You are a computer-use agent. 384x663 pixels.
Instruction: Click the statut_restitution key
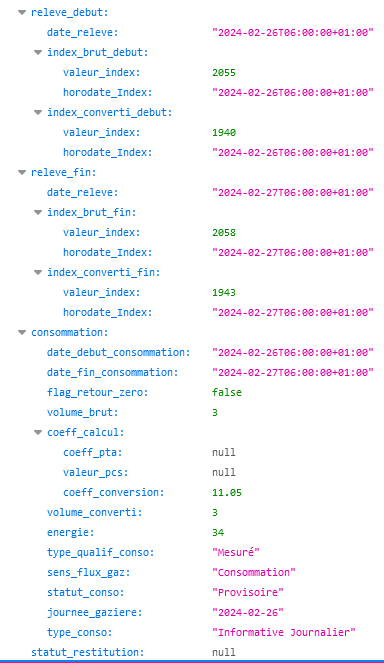pyautogui.click(x=88, y=652)
